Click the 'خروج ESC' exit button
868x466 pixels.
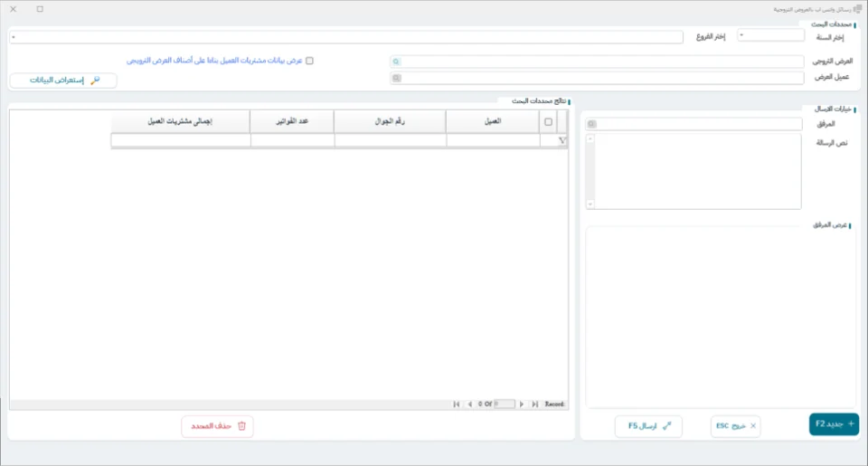pos(736,426)
